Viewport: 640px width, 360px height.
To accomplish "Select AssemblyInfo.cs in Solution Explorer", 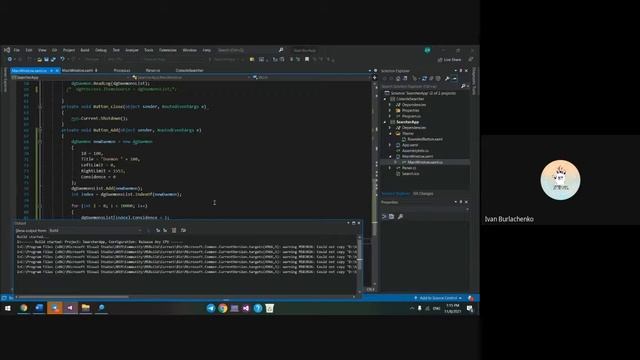I will coord(415,151).
